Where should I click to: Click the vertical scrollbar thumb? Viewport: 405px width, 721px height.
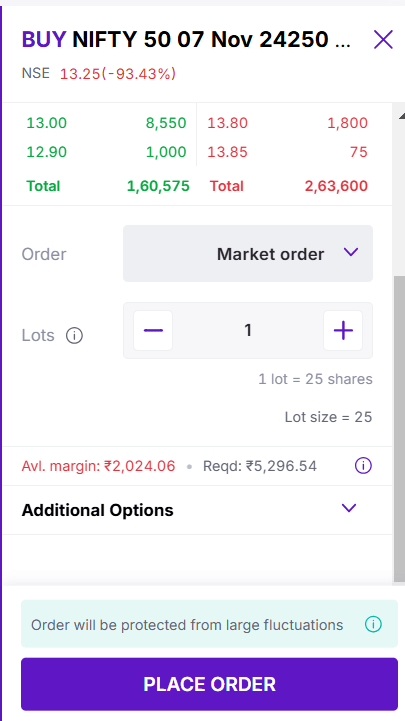point(399,429)
